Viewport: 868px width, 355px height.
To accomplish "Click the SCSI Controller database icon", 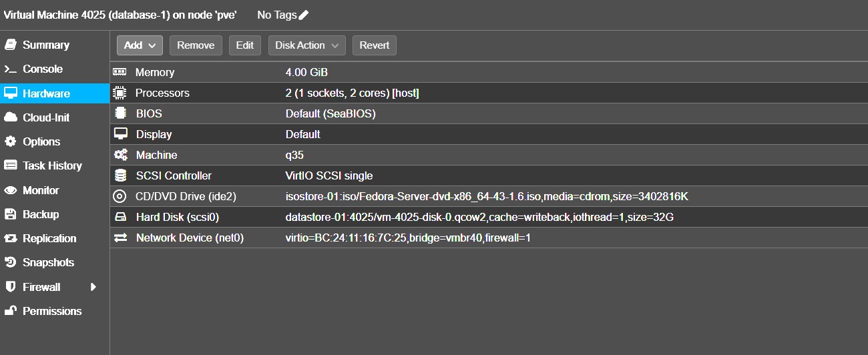I will pyautogui.click(x=120, y=175).
